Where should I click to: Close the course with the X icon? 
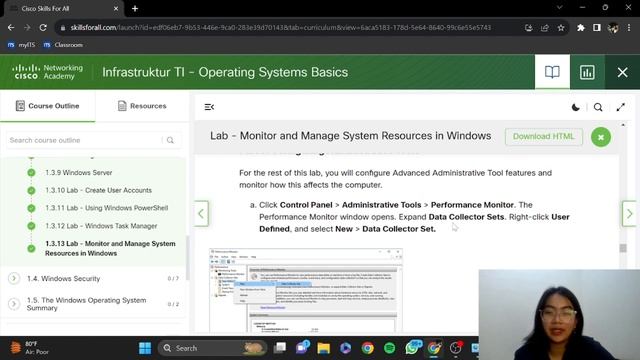click(622, 72)
